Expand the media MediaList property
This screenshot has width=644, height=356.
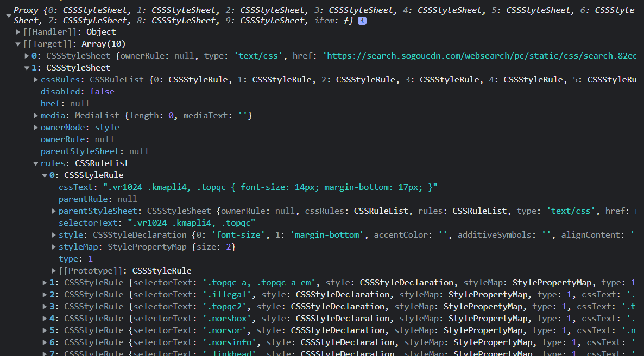tap(36, 116)
